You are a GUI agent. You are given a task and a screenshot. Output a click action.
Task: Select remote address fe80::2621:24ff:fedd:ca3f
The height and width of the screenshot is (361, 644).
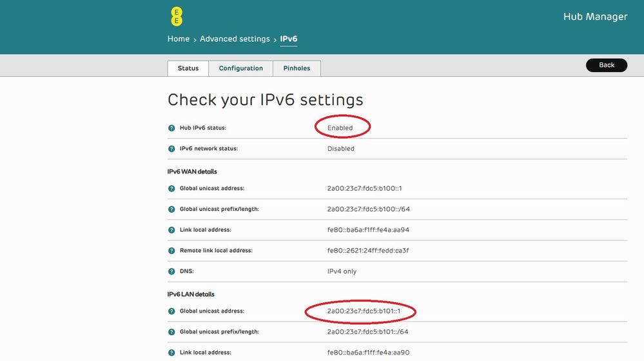[368, 251]
